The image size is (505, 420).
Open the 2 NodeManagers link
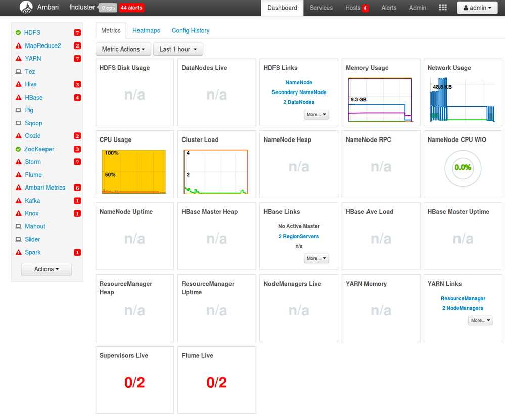coord(463,308)
